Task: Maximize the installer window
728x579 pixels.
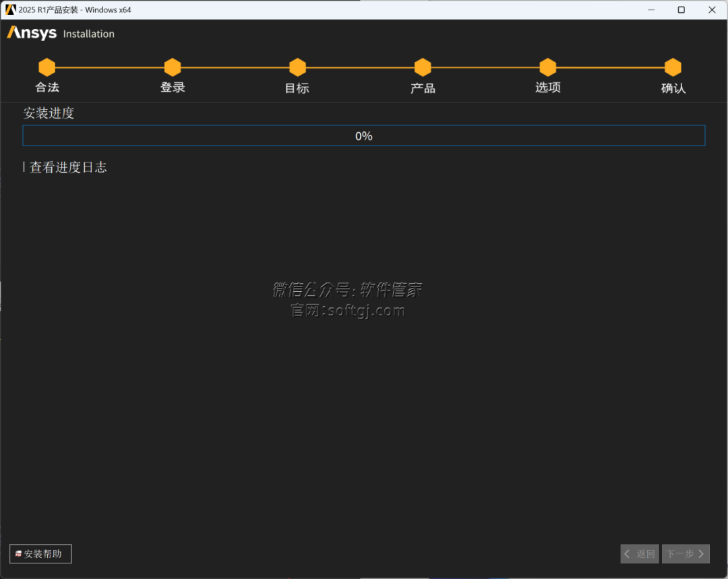Action: coord(681,9)
